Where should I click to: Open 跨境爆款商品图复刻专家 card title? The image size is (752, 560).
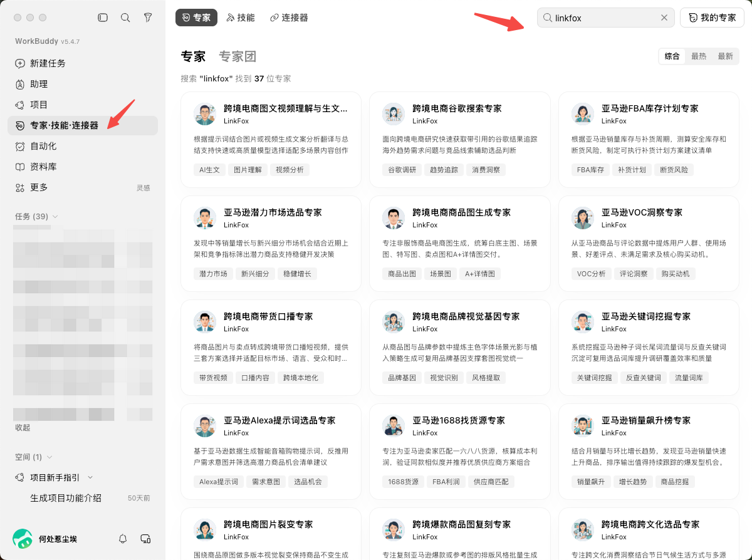coord(461,524)
